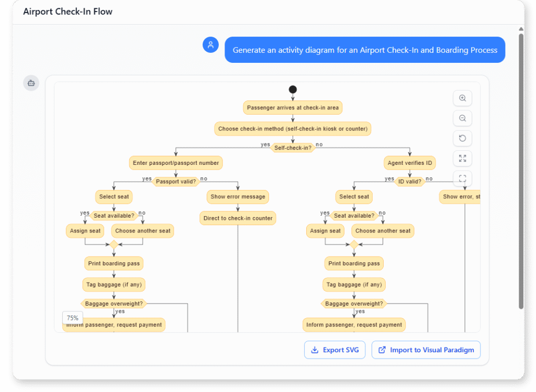536x392 pixels.
Task: Select the Agent verifies ID node
Action: [410, 163]
